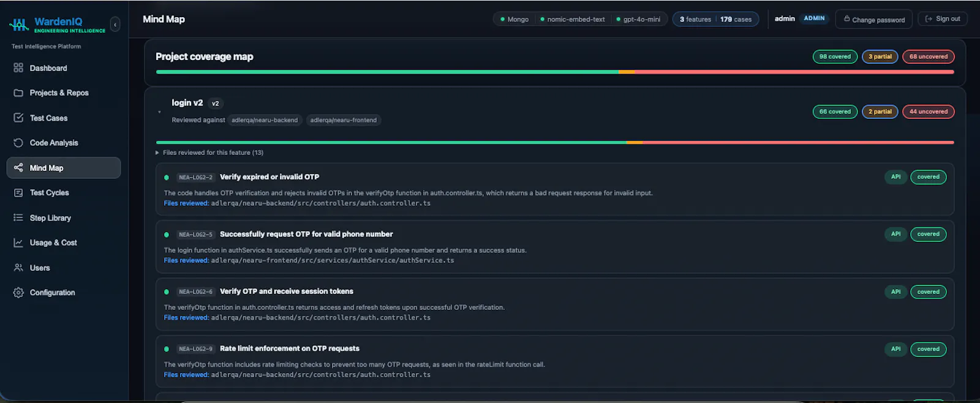Open Test Cycles page
980x403 pixels.
pyautogui.click(x=64, y=192)
